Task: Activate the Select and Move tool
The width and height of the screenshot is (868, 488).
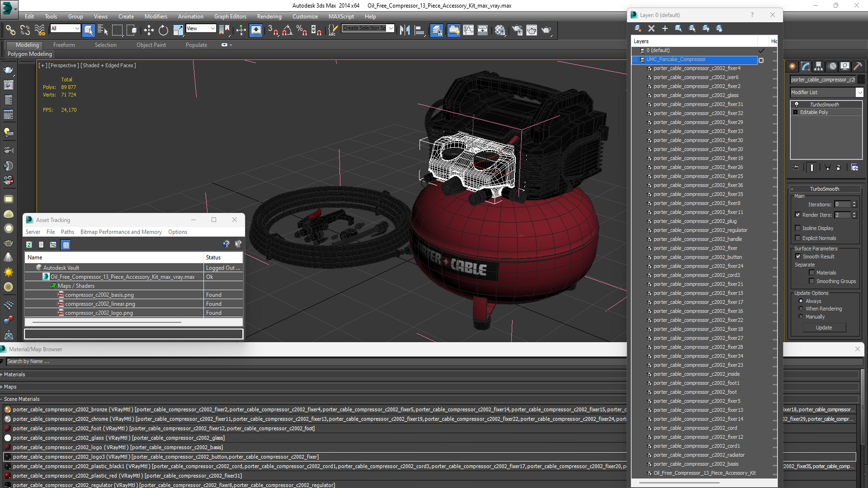Action: 149,30
